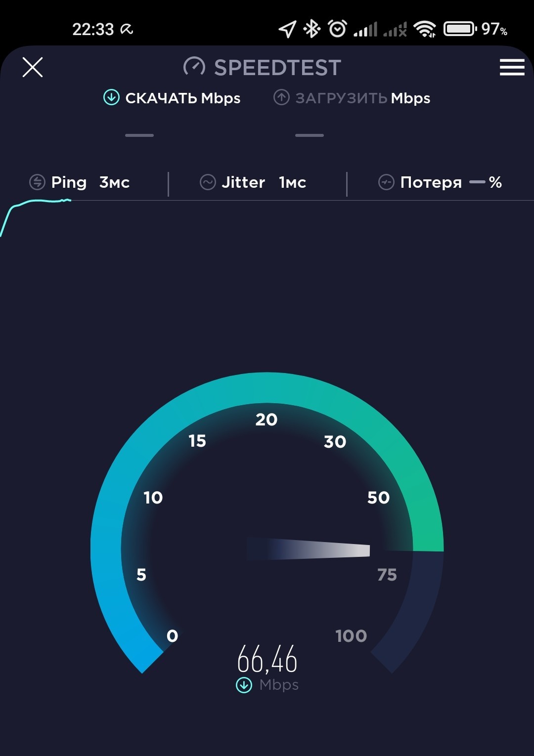
Task: Tap the 75 mark on the gauge
Action: point(387,575)
